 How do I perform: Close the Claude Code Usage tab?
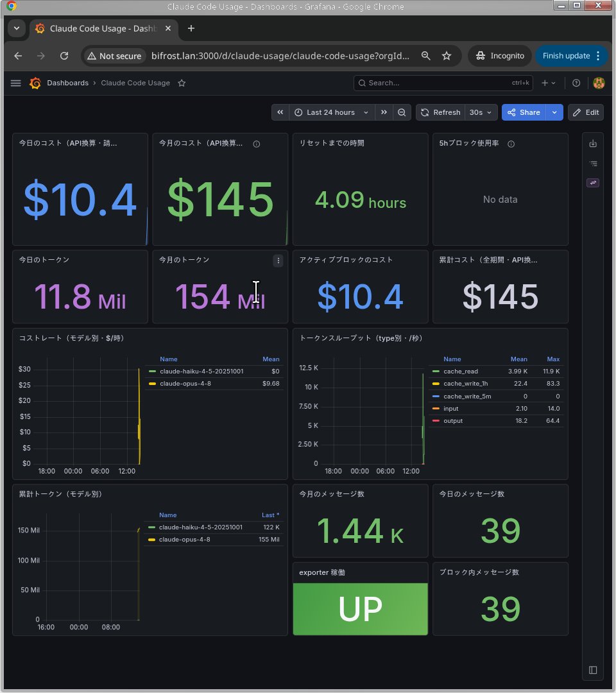168,28
